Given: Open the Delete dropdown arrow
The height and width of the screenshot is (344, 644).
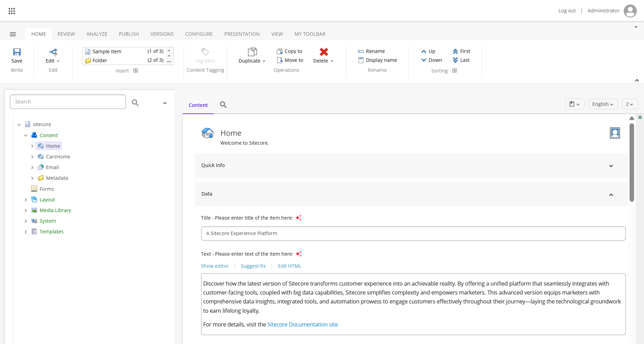Looking at the screenshot, I should (x=332, y=61).
